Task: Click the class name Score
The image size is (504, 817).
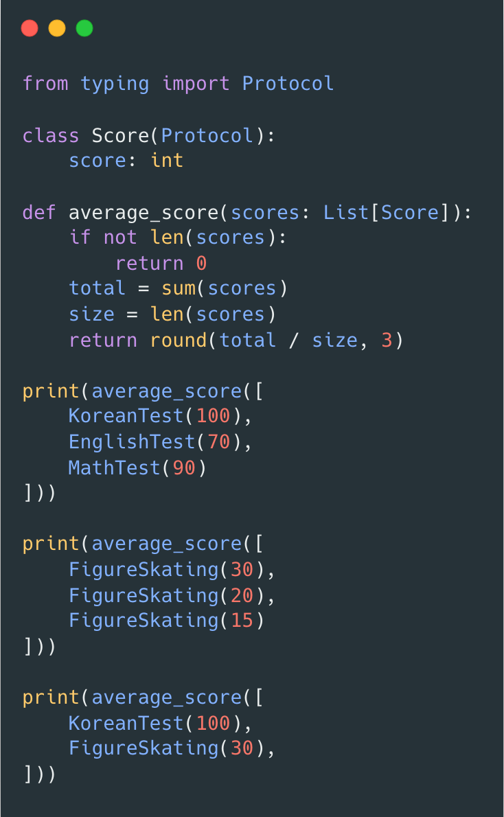Action: coord(120,135)
